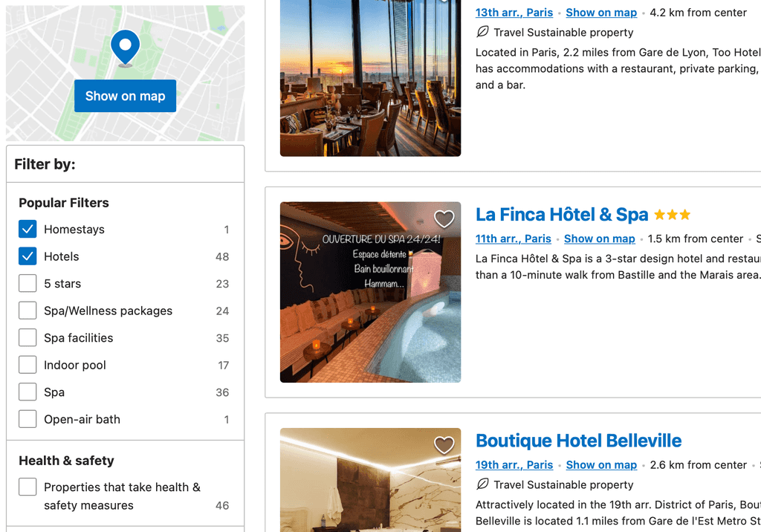Check the Indoor pool filter
This screenshot has height=532, width=761.
[x=27, y=364]
